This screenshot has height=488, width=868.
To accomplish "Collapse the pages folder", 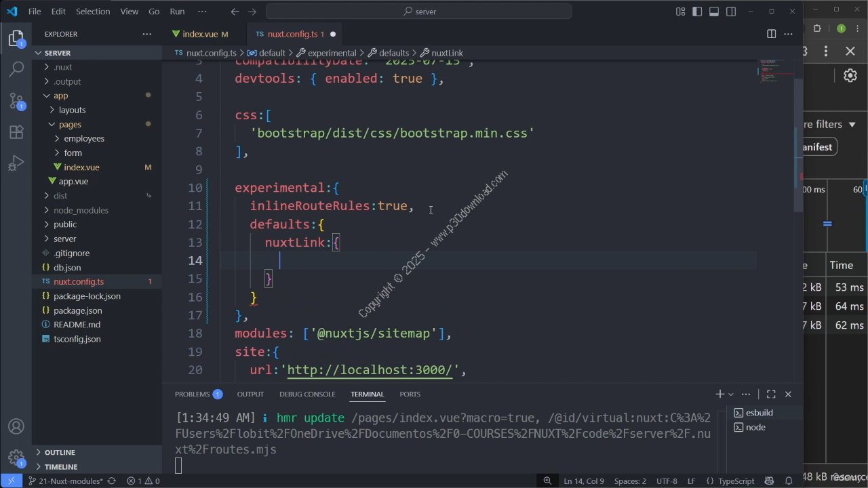I will tap(69, 124).
